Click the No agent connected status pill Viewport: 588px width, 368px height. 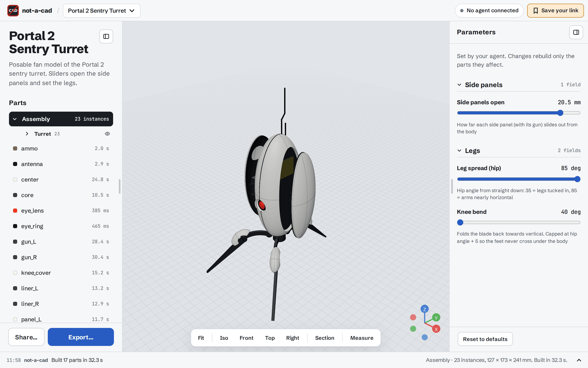tap(489, 10)
